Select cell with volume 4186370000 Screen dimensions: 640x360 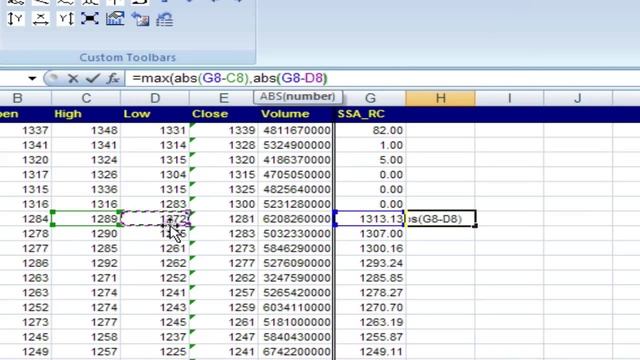pyautogui.click(x=296, y=160)
